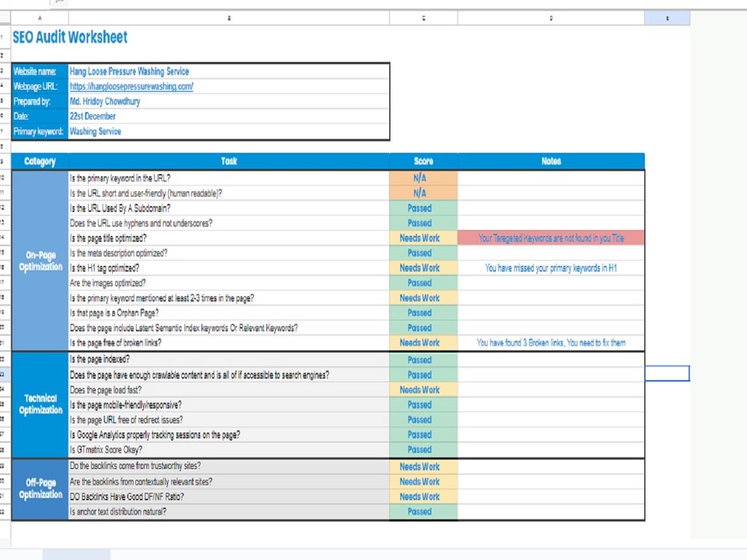Select Needs Work score for contextually relevant sites row
Image resolution: width=747 pixels, height=560 pixels.
coord(424,482)
